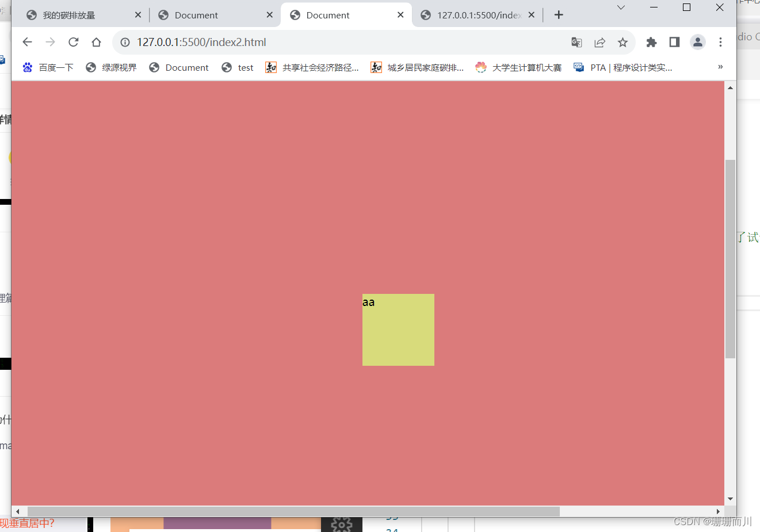This screenshot has width=760, height=532.
Task: Open the browser home page
Action: click(x=96, y=42)
